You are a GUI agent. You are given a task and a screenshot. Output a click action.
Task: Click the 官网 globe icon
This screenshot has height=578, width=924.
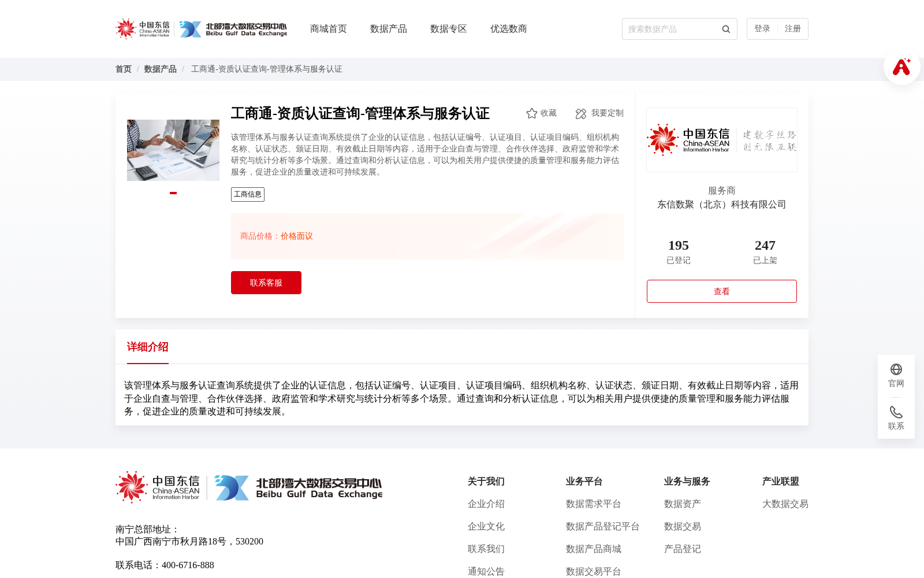point(896,369)
